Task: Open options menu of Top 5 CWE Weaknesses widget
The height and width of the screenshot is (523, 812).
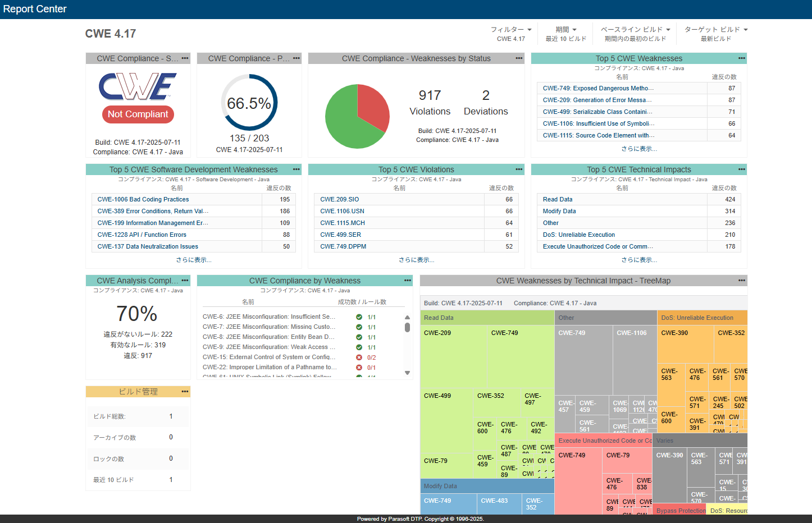Action: [741, 58]
